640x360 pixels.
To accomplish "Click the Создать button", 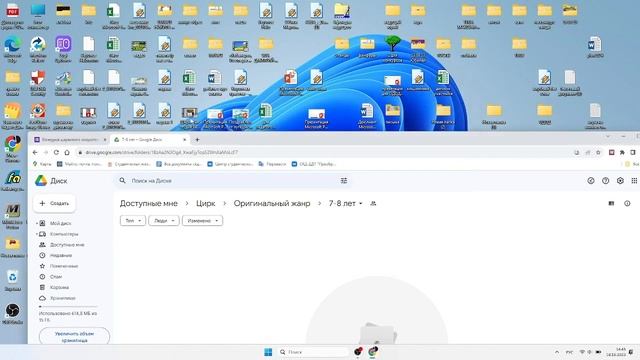I will pos(54,203).
